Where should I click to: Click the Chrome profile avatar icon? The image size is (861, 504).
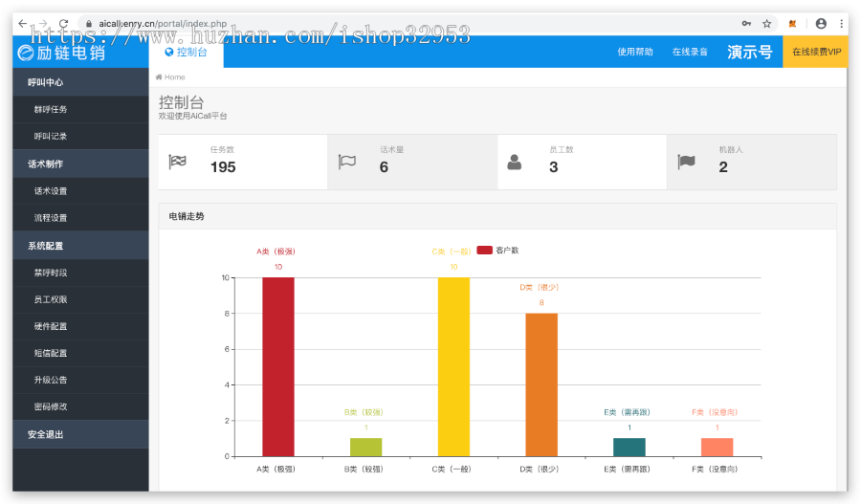coord(821,24)
